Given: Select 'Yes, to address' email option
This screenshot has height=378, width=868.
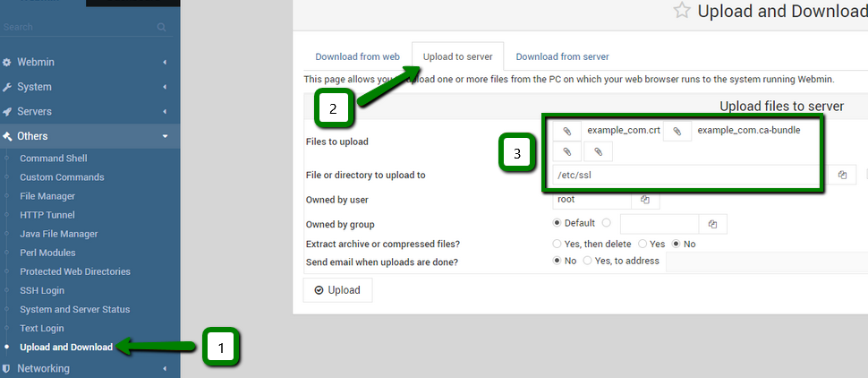Looking at the screenshot, I should pos(587,261).
